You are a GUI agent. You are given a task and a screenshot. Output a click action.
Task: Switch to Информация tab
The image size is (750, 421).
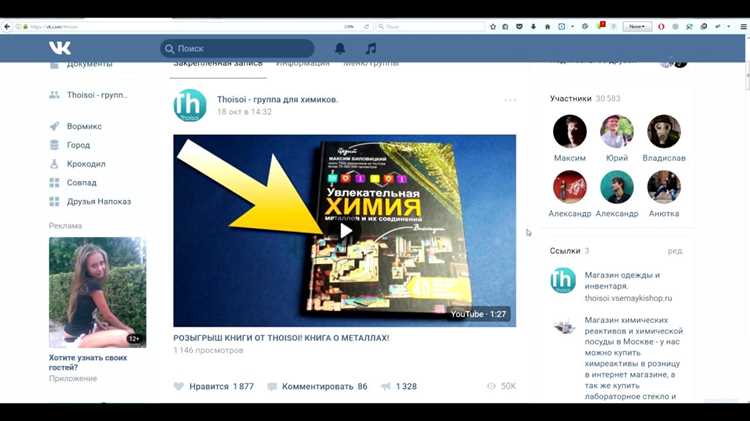click(x=303, y=64)
